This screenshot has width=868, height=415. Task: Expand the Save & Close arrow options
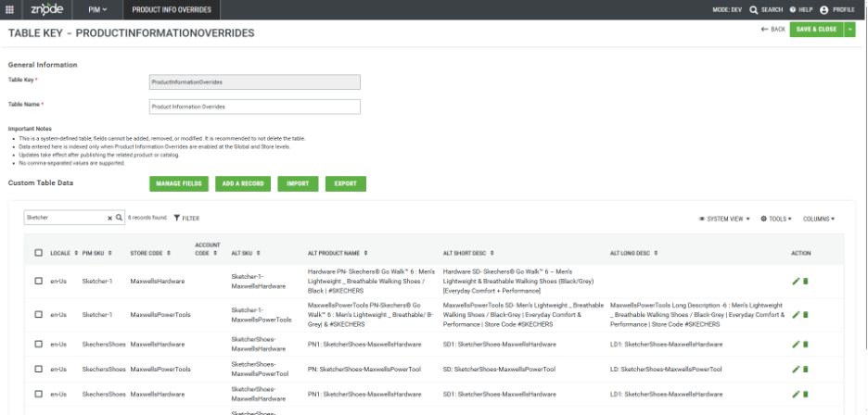(x=849, y=30)
